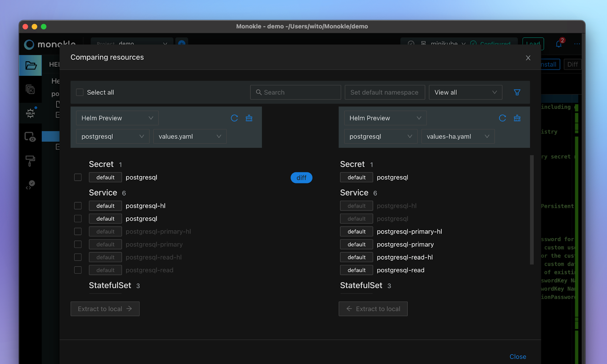The height and width of the screenshot is (364, 607).
Task: Check the Secret postgresql checkbox
Action: click(78, 177)
